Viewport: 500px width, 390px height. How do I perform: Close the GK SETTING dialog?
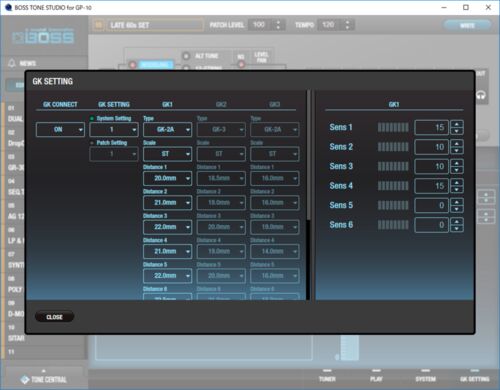[x=54, y=317]
